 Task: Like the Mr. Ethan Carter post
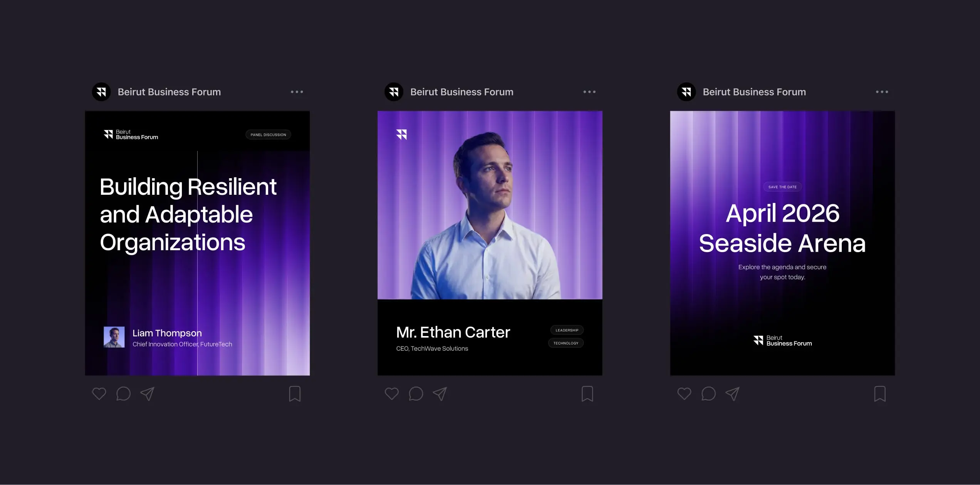[x=392, y=394]
